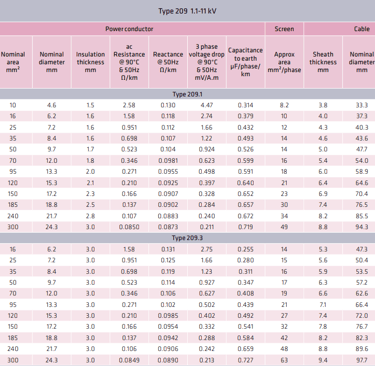Viewport: 375px width, 366px height.
Task: Click the reactance value 0.104
Action: (x=168, y=150)
